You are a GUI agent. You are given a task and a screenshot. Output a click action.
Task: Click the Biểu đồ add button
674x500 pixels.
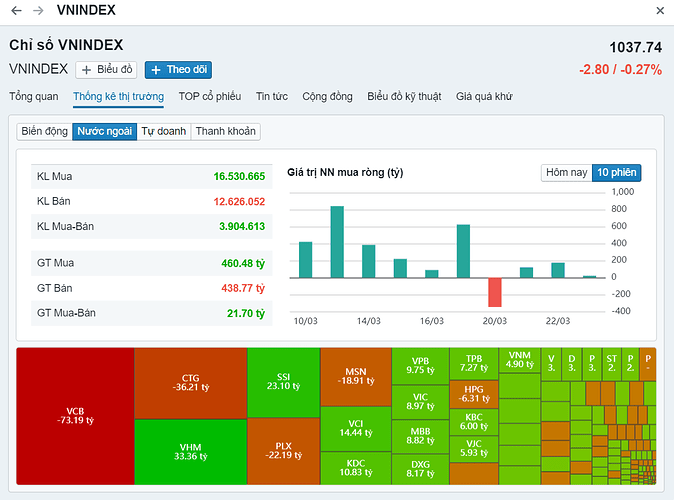point(107,70)
